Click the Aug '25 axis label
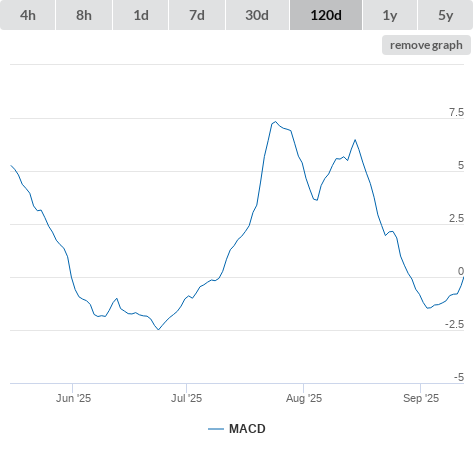The width and height of the screenshot is (474, 455). 304,398
